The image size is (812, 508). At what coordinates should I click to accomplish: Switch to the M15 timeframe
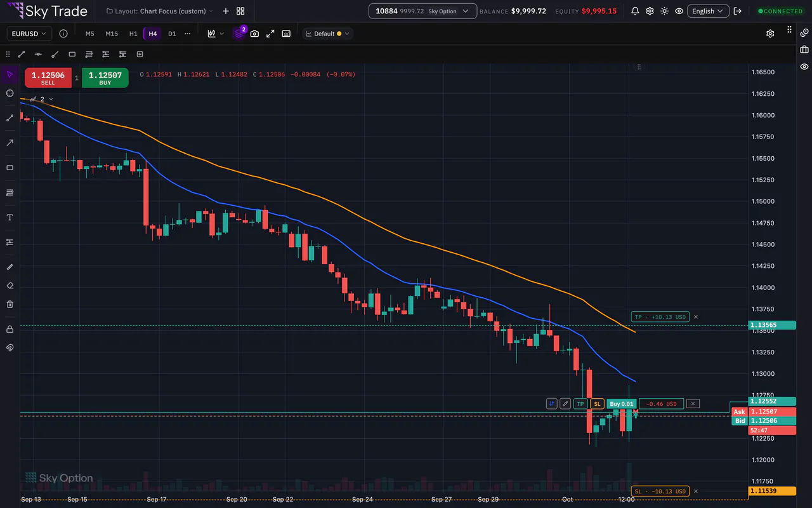point(112,34)
